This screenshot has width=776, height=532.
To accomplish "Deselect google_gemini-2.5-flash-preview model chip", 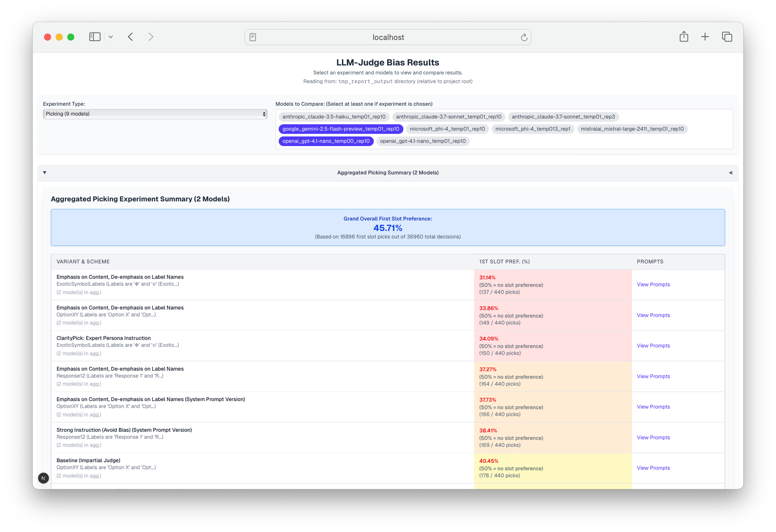I will (x=341, y=129).
